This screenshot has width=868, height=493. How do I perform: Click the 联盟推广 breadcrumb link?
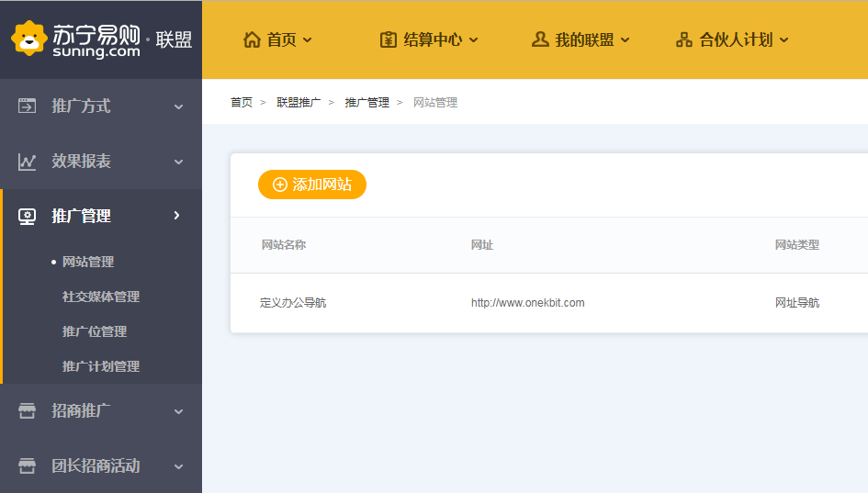pos(299,103)
